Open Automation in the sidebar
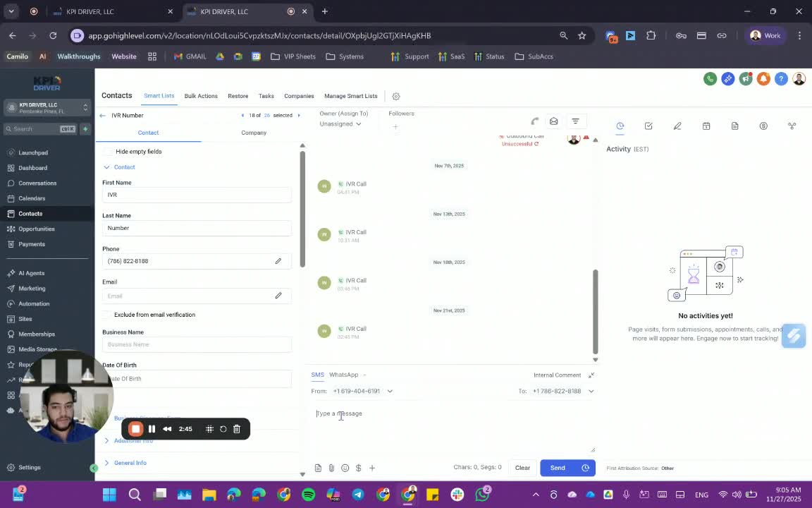 (34, 304)
